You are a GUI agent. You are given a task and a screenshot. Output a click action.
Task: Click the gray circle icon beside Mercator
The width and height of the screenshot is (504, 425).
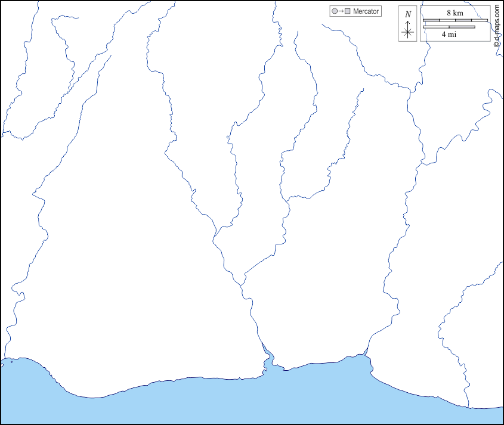coord(334,11)
